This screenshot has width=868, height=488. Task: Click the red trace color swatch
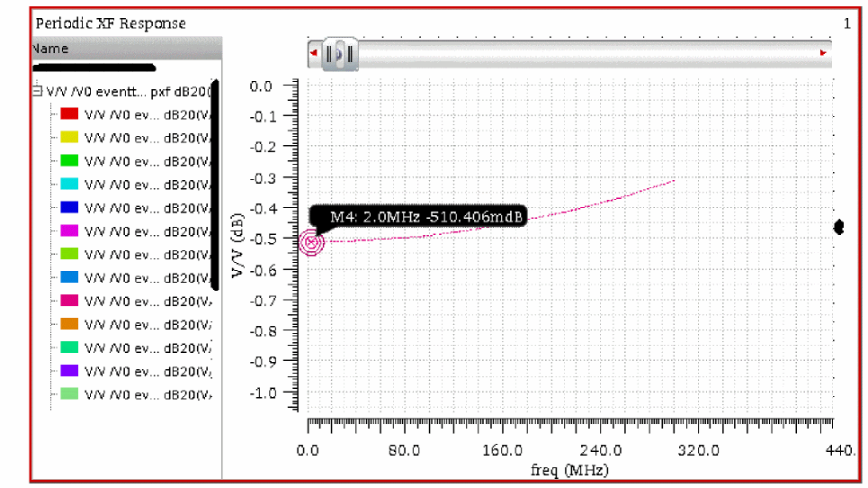point(69,114)
